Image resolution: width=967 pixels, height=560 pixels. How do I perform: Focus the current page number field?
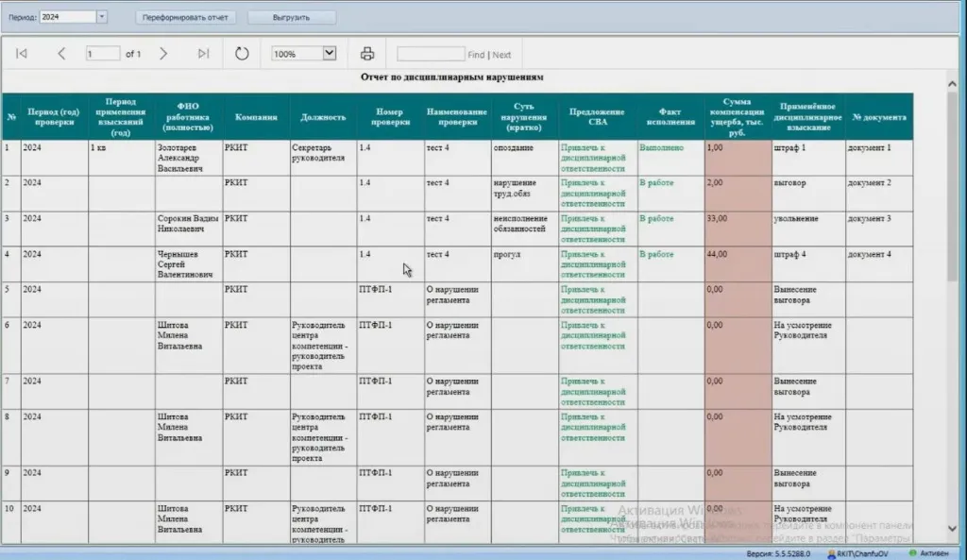click(102, 54)
